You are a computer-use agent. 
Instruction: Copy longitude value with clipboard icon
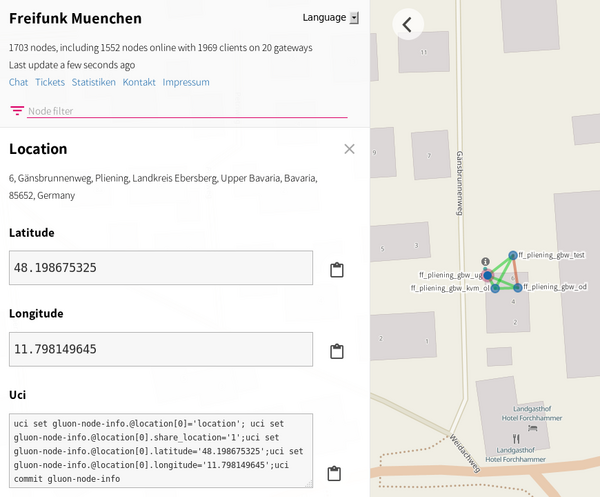pos(336,351)
